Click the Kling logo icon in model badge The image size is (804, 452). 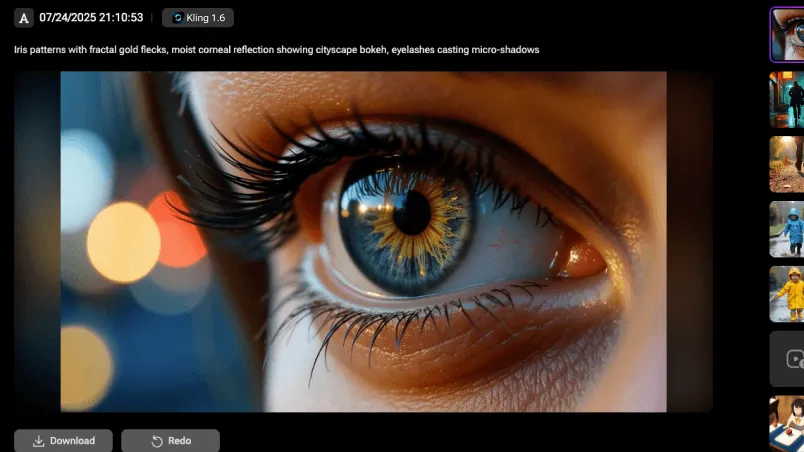point(178,18)
